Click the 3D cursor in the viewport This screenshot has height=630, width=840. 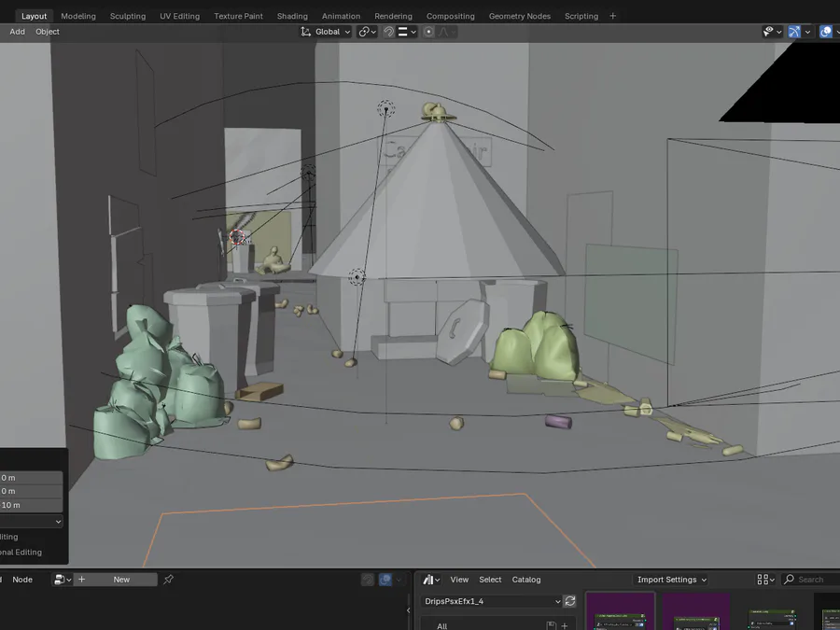tap(237, 236)
